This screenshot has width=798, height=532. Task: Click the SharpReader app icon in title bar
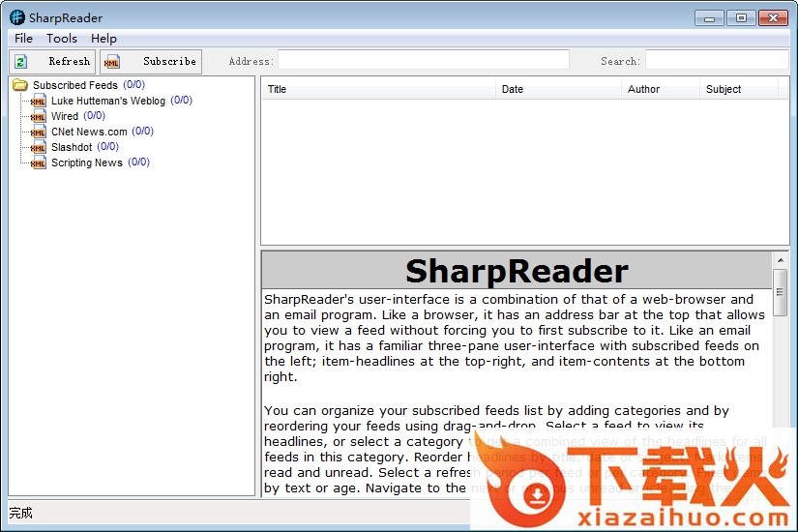click(x=16, y=17)
